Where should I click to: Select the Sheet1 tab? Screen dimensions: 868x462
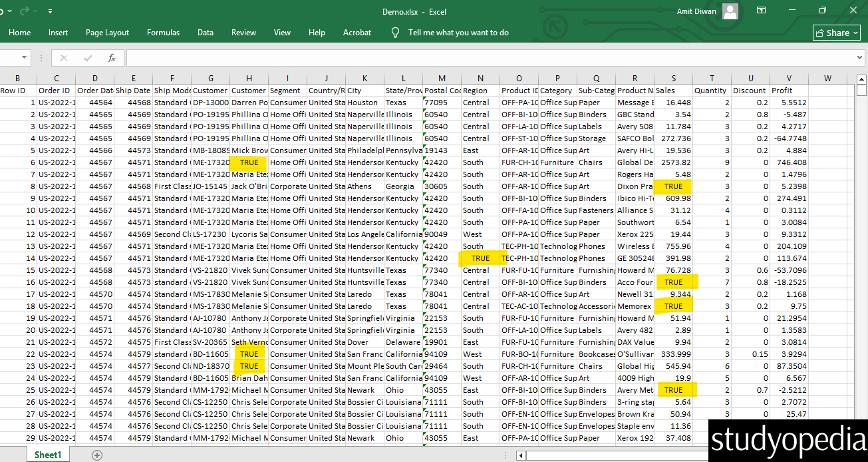click(x=47, y=454)
